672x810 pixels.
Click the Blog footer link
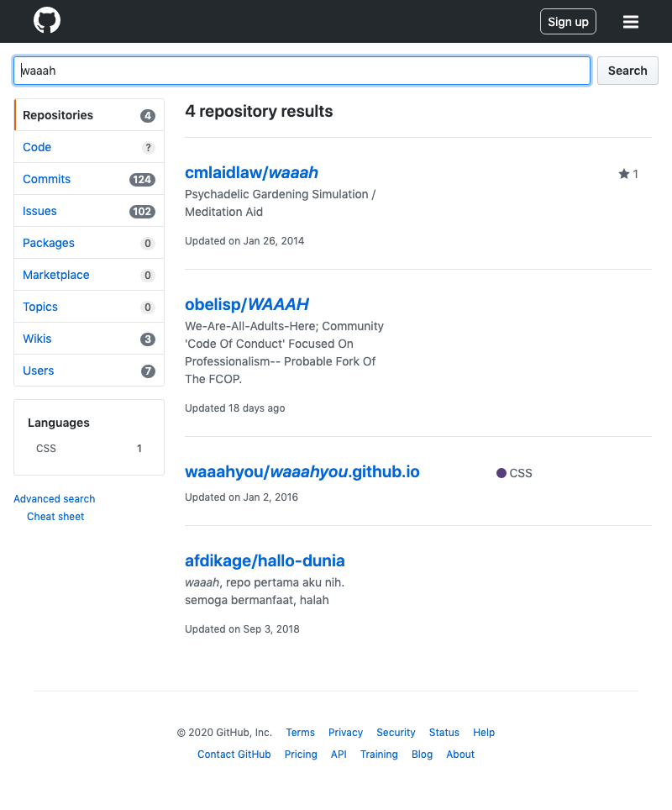click(422, 755)
